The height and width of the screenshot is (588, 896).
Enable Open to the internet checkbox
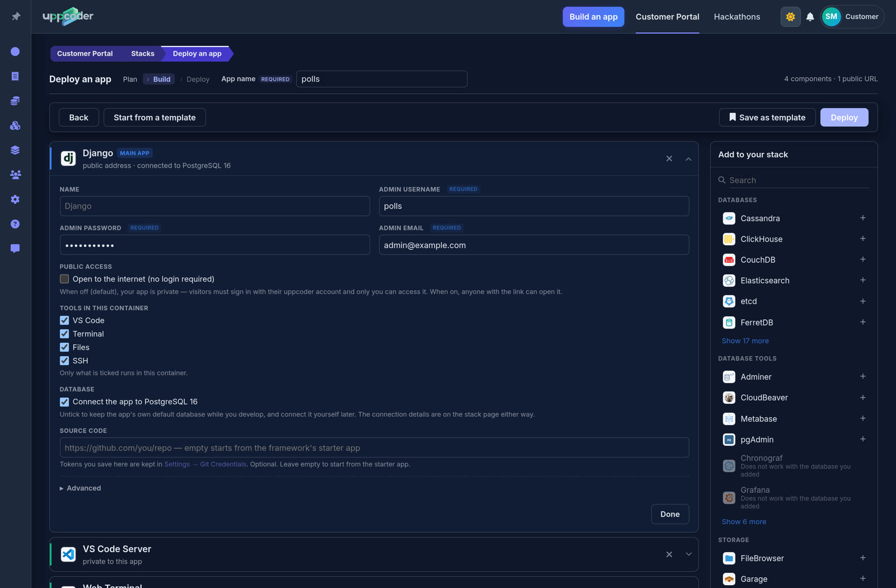pyautogui.click(x=64, y=279)
